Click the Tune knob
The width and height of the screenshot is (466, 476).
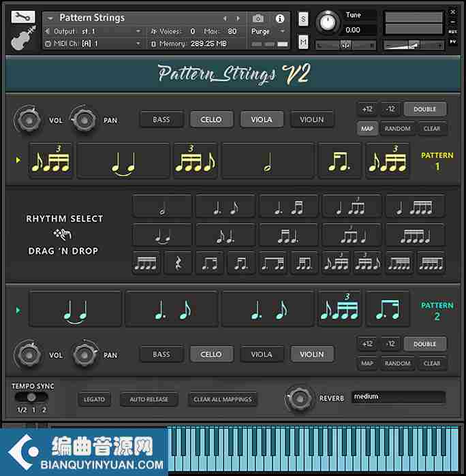point(328,22)
